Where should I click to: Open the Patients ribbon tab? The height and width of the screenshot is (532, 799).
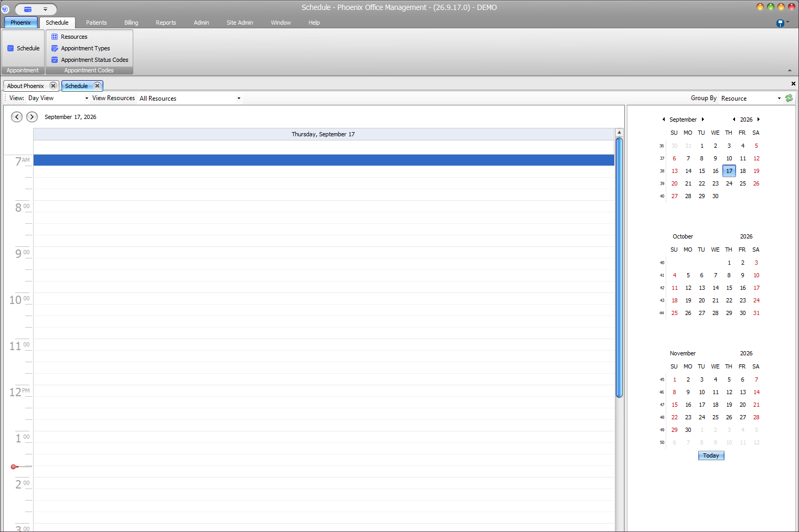pos(97,23)
